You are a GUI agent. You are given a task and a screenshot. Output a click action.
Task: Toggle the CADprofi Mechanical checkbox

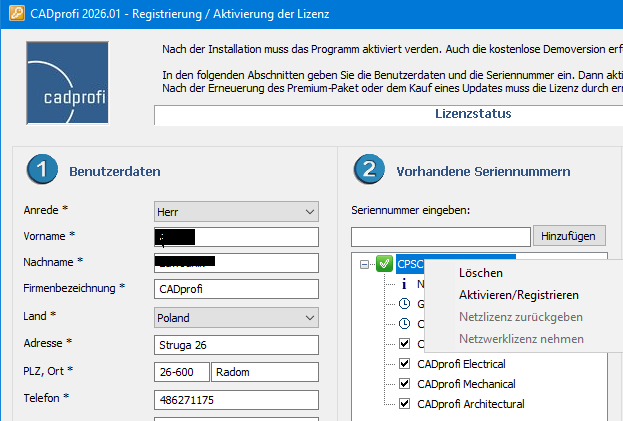[405, 384]
